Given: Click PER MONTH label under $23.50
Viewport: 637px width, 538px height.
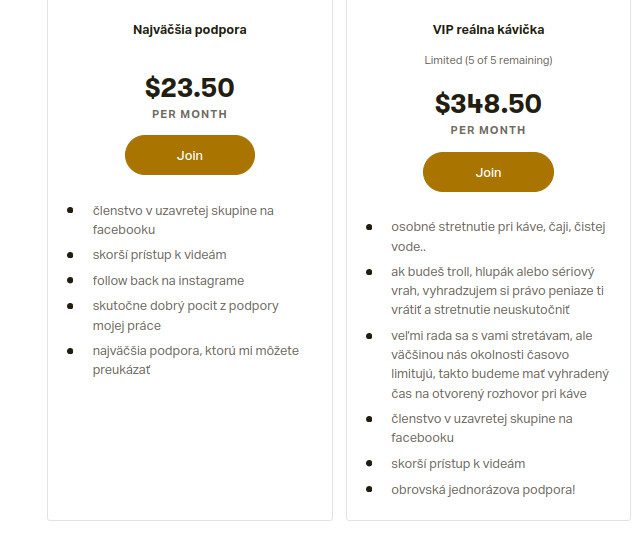Looking at the screenshot, I should 189,114.
